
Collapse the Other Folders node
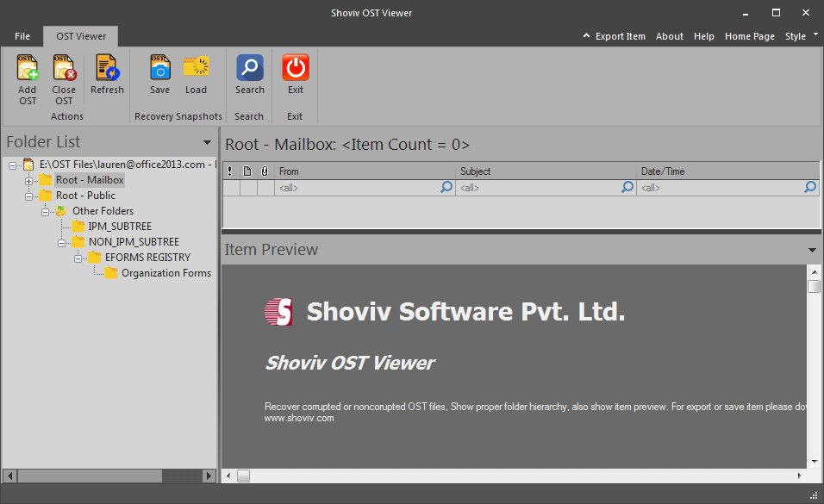(45, 212)
